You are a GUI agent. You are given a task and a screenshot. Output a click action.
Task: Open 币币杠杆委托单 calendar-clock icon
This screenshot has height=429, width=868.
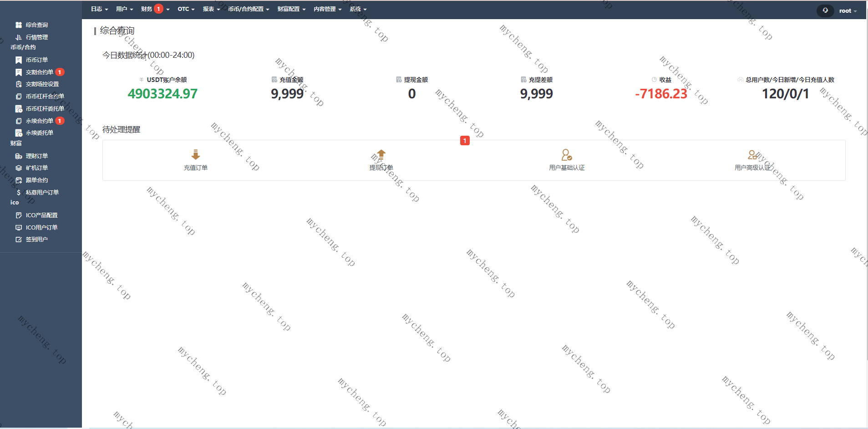pos(19,109)
